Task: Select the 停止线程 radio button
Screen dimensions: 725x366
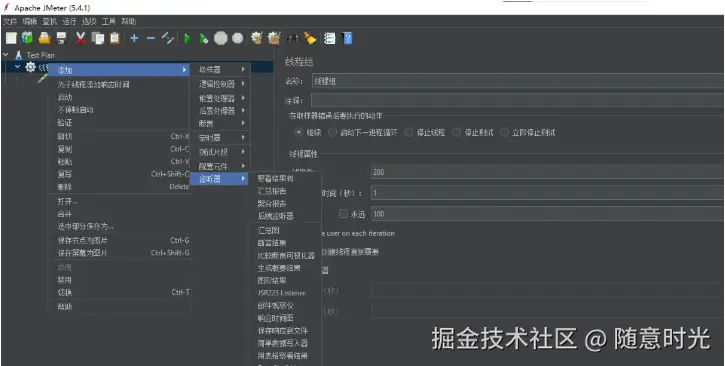Action: [x=409, y=133]
